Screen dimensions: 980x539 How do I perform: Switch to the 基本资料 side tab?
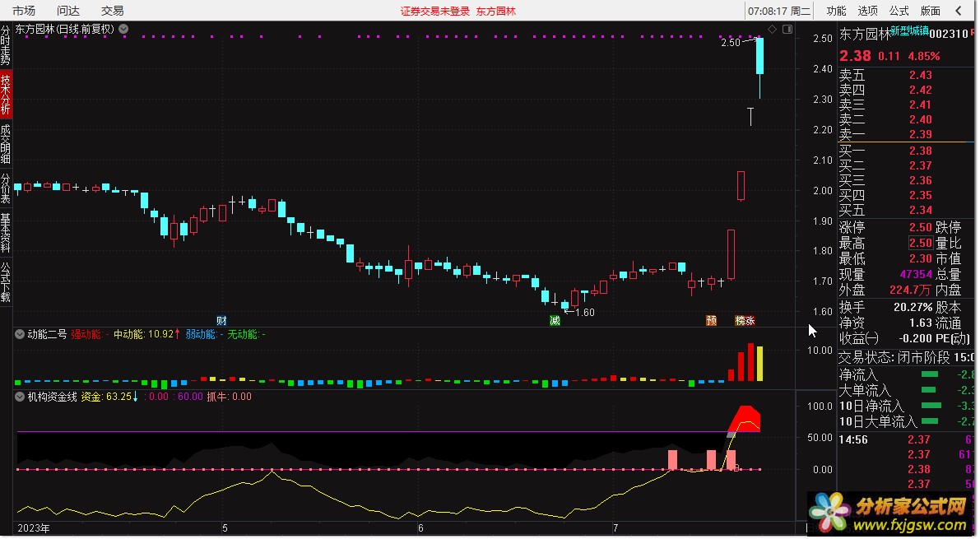coord(6,232)
